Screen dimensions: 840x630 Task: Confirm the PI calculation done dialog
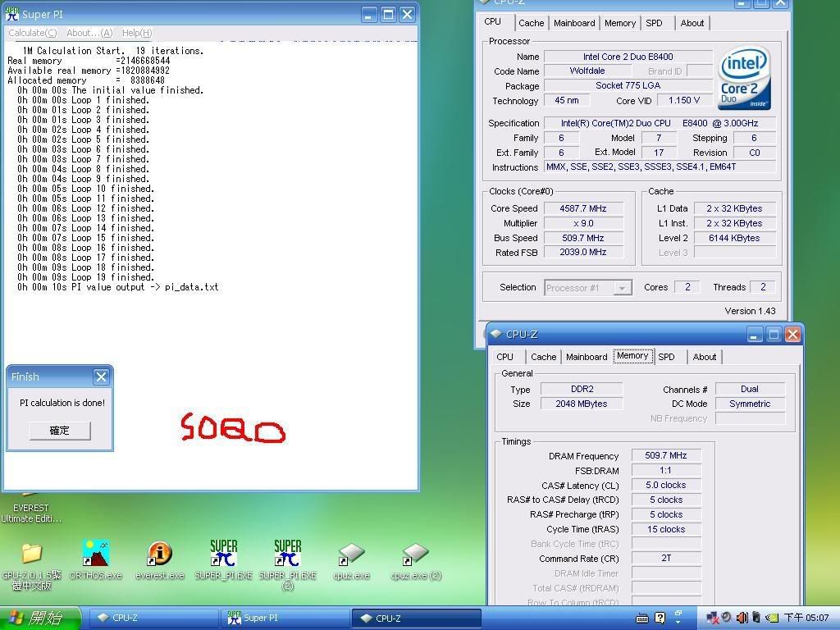point(60,430)
